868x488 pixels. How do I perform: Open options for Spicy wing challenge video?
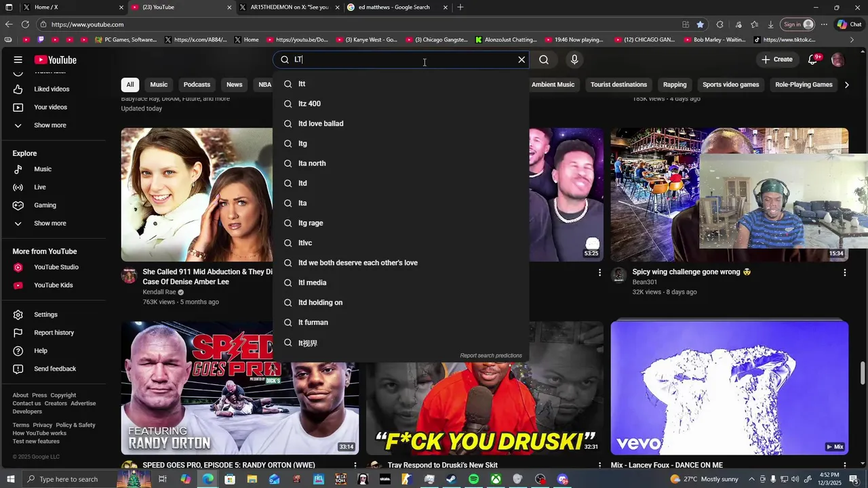[844, 272]
